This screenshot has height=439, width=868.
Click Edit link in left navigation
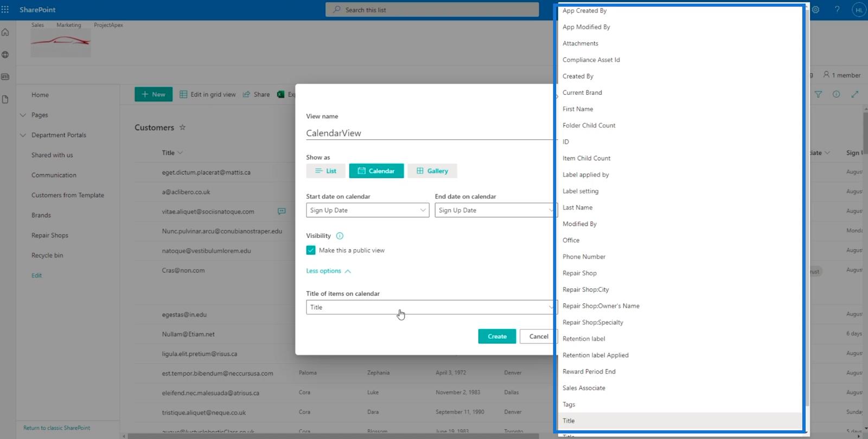36,275
